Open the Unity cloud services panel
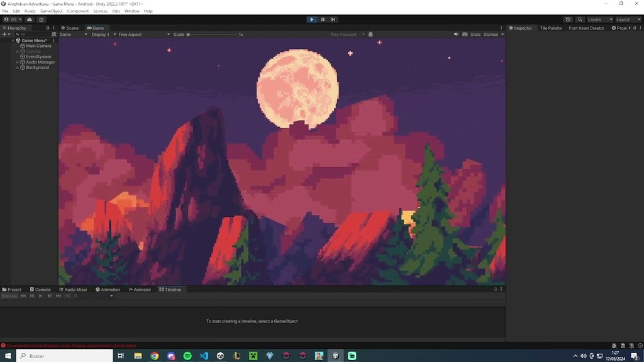The image size is (644, 362). click(x=28, y=19)
